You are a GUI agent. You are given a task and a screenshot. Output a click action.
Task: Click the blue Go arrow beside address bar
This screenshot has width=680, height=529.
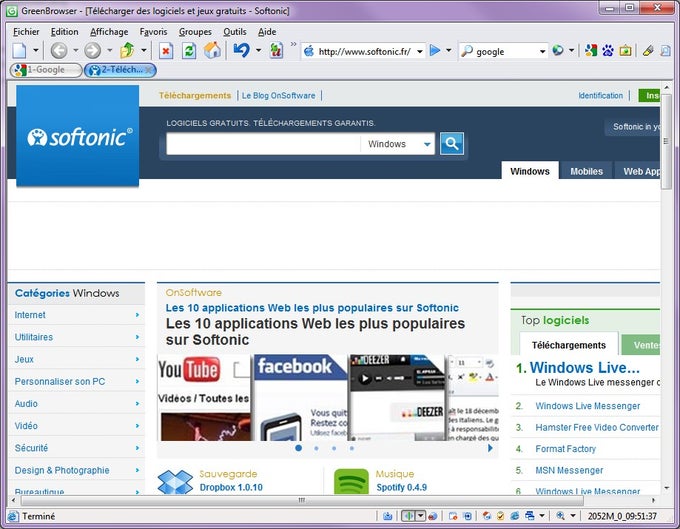click(435, 51)
